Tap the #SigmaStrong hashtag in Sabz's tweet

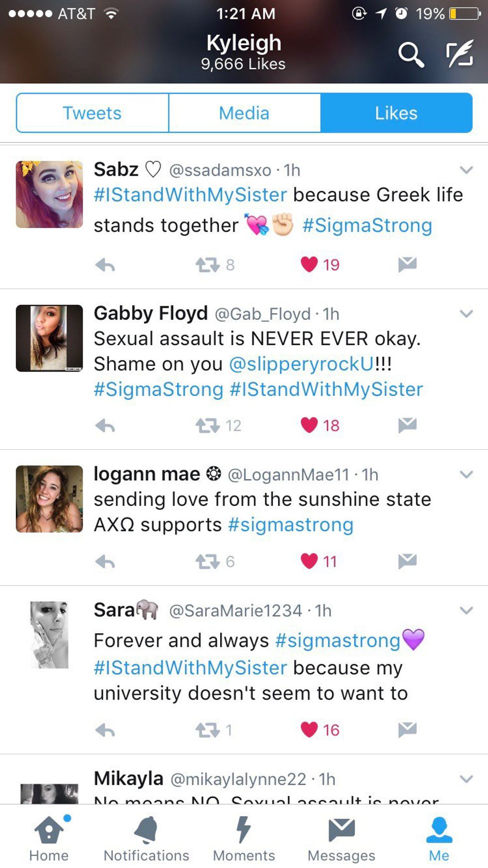367,226
